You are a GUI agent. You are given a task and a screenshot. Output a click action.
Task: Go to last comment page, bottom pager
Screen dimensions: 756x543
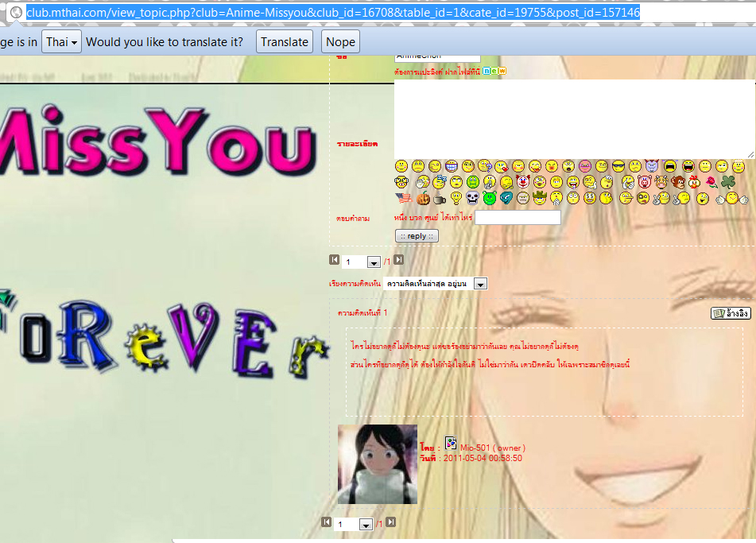coord(391,522)
